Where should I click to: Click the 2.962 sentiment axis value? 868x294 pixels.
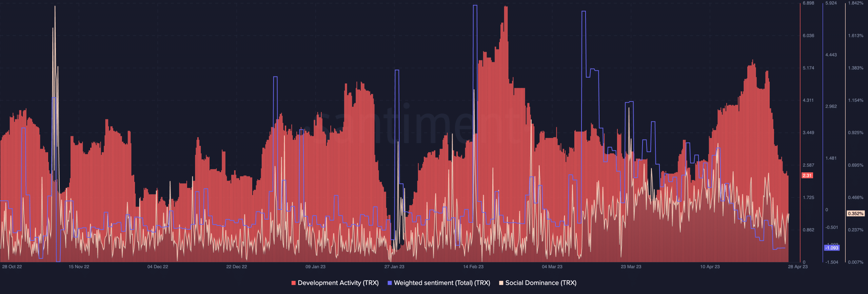[831, 106]
